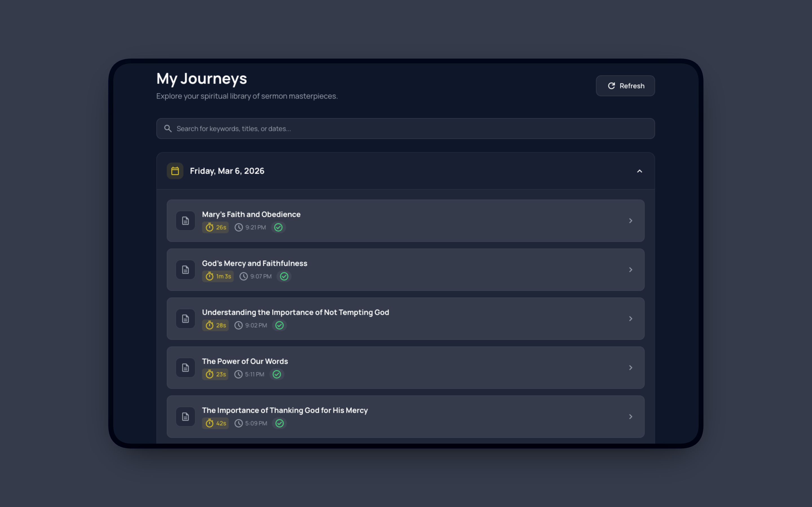Image resolution: width=812 pixels, height=507 pixels.
Task: Open chevron arrow for Mary's Faith and Obedience
Action: pyautogui.click(x=630, y=221)
